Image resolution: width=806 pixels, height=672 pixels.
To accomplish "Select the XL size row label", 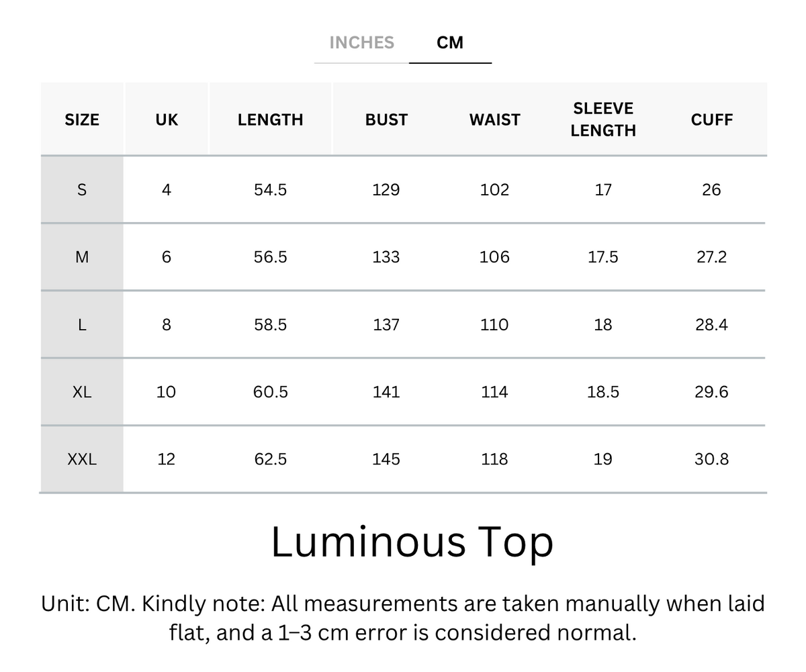I will 82,392.
